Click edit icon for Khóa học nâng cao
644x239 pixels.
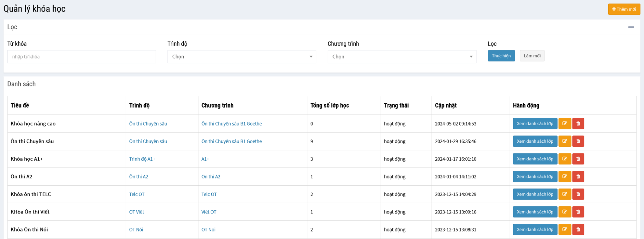tap(564, 124)
